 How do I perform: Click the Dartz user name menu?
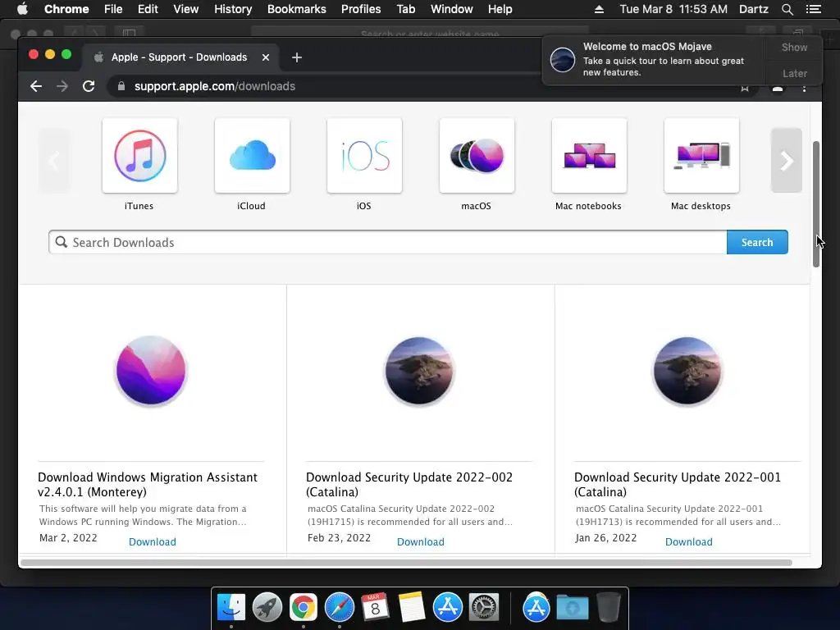pyautogui.click(x=754, y=9)
